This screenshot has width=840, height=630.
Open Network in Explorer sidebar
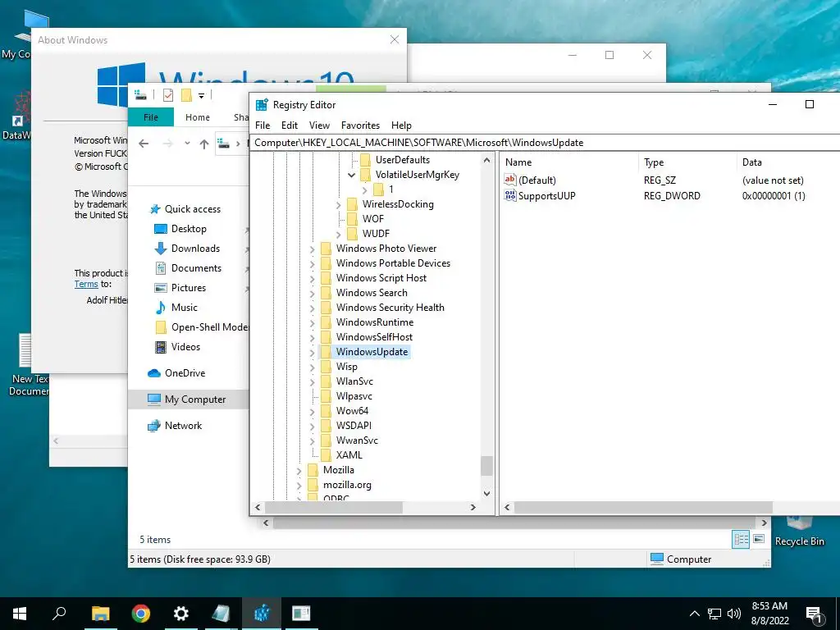[183, 426]
